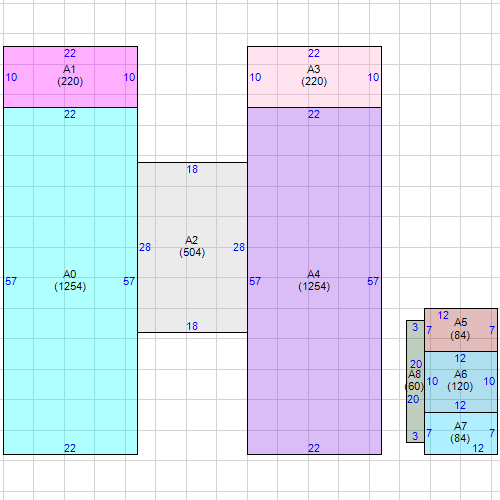This screenshot has width=500, height=500.
Task: Click the right '10' height label of A3
Action: click(x=373, y=77)
